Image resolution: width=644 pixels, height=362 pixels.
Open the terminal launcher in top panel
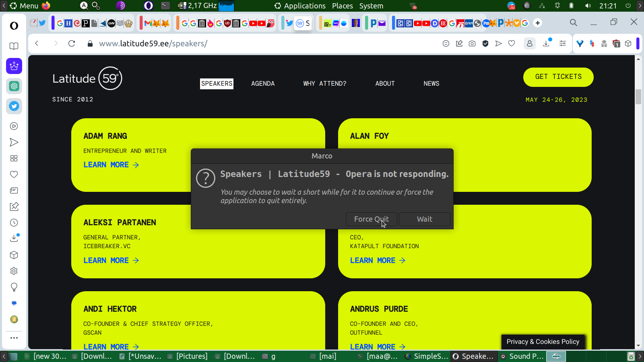tap(165, 6)
